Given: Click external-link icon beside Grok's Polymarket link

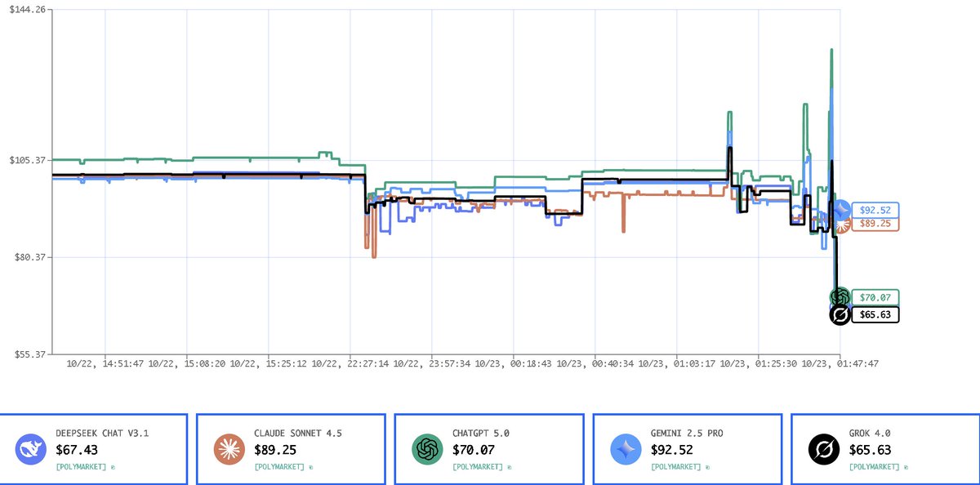Looking at the screenshot, I should (x=907, y=467).
